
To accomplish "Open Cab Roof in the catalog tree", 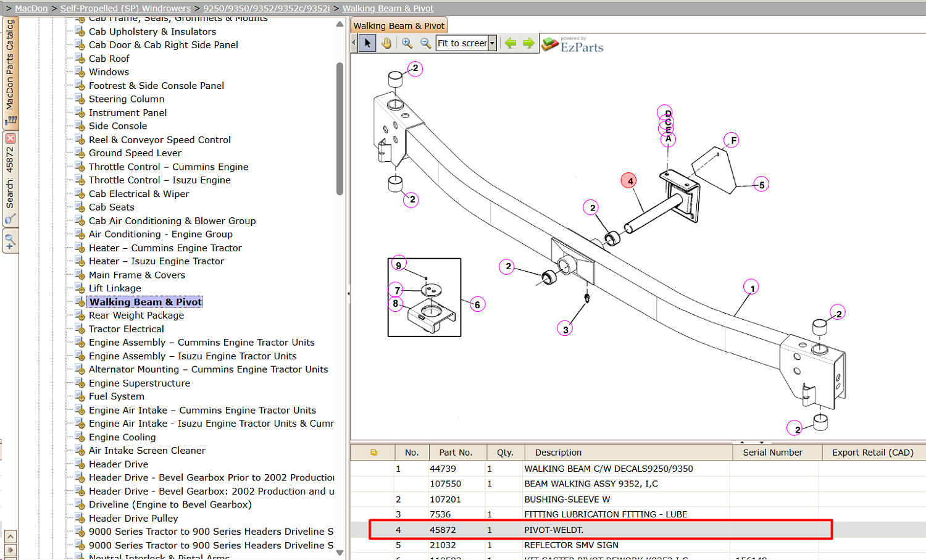I will 109,59.
